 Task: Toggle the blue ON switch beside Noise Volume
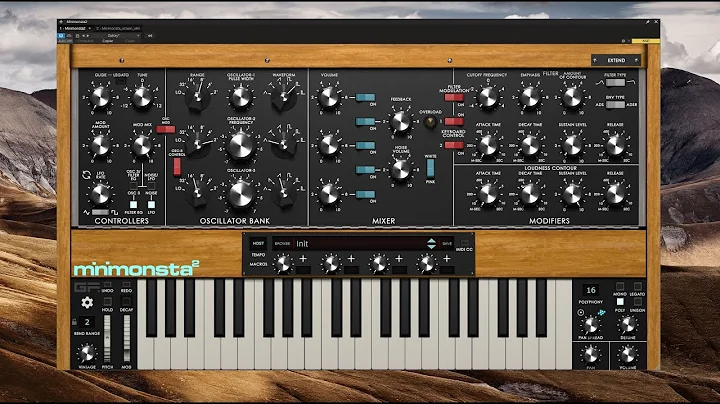point(365,170)
